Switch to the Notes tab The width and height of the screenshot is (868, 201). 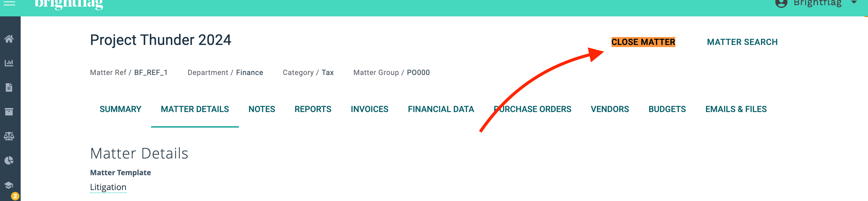pos(262,109)
